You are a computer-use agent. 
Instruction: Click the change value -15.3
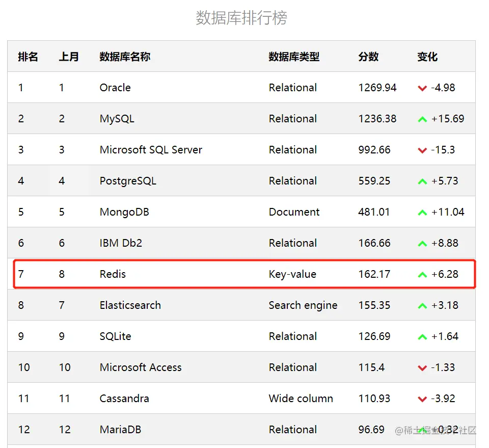coord(443,150)
